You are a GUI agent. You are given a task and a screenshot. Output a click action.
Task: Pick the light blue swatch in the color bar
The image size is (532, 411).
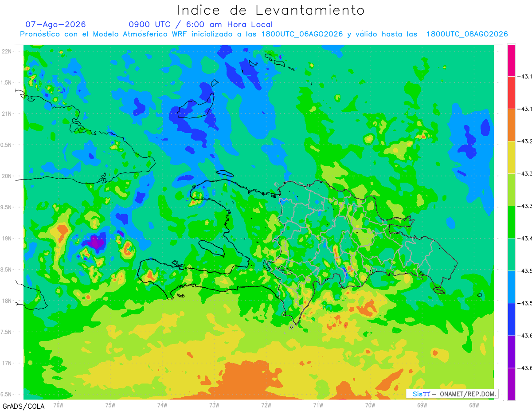tap(511, 287)
